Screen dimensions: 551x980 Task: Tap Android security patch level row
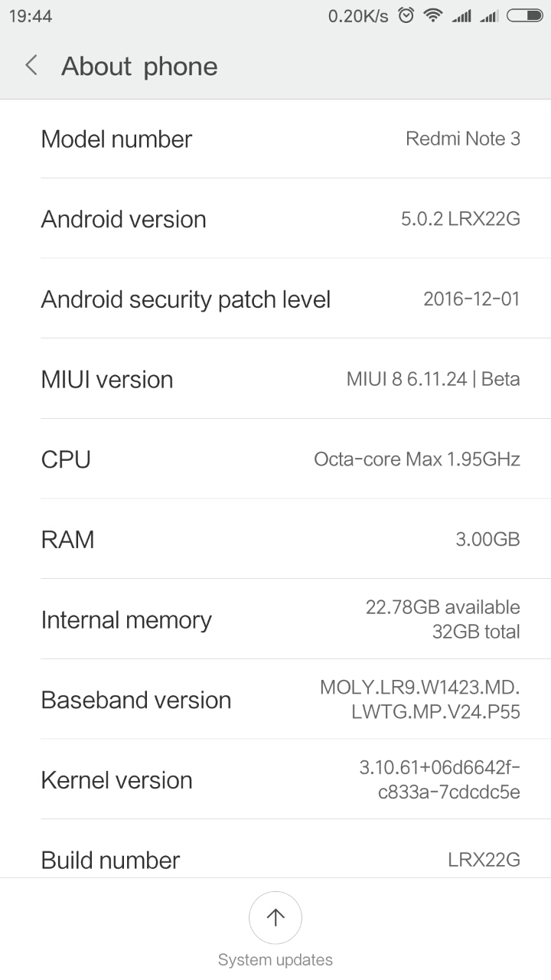click(275, 299)
